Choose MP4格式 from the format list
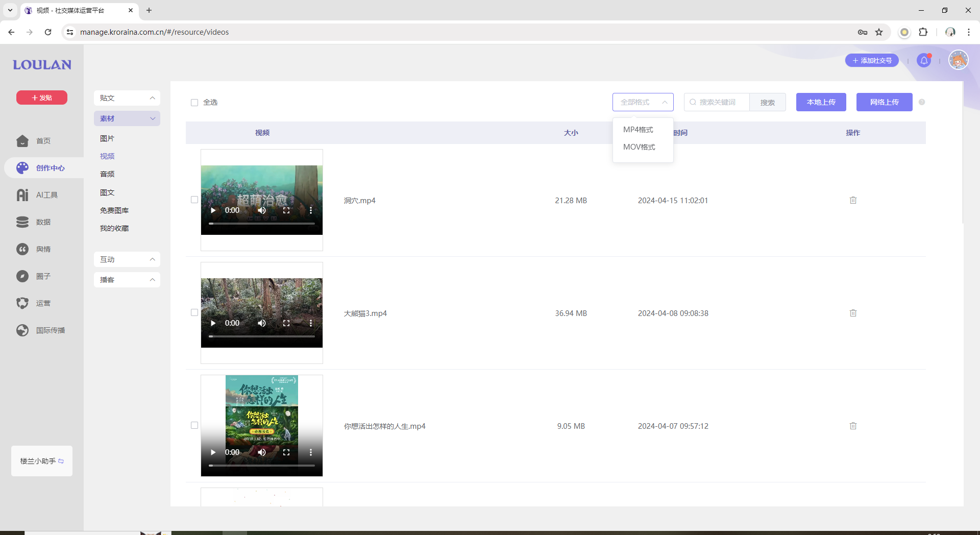This screenshot has width=980, height=535. click(x=643, y=130)
